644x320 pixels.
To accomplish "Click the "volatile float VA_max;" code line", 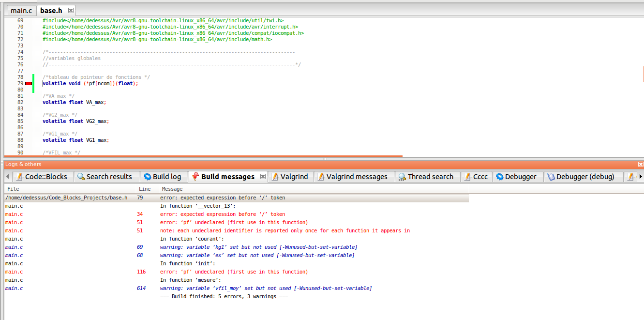I will tap(74, 103).
